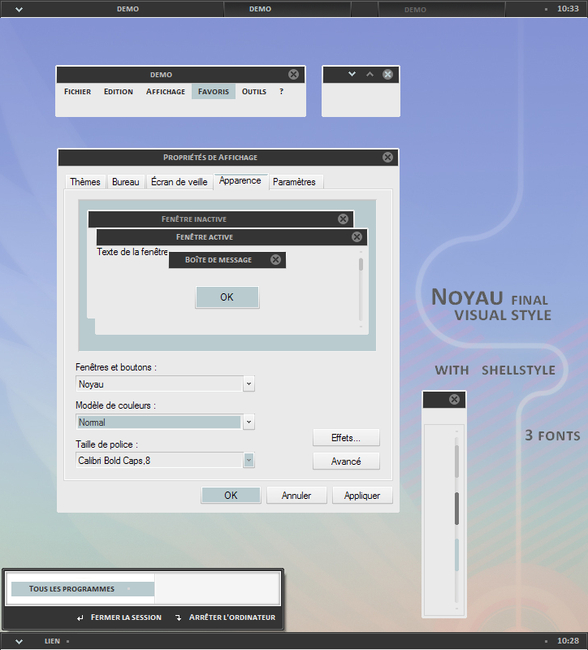Switch to the Apparence tab
Image resolution: width=588 pixels, height=650 pixels.
tap(240, 181)
